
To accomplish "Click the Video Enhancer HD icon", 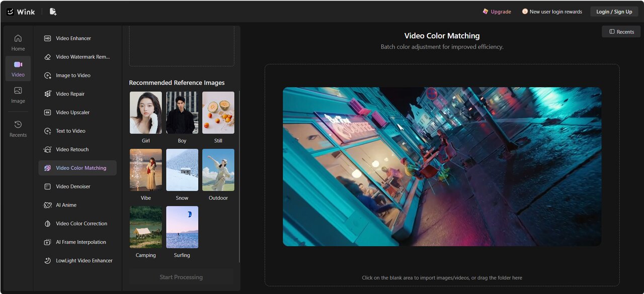I will 47,38.
